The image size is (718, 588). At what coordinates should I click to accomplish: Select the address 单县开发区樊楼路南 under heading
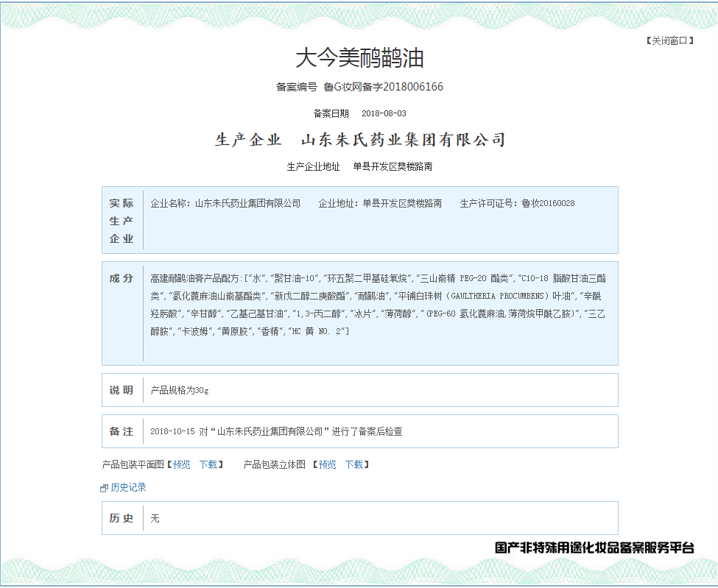393,166
